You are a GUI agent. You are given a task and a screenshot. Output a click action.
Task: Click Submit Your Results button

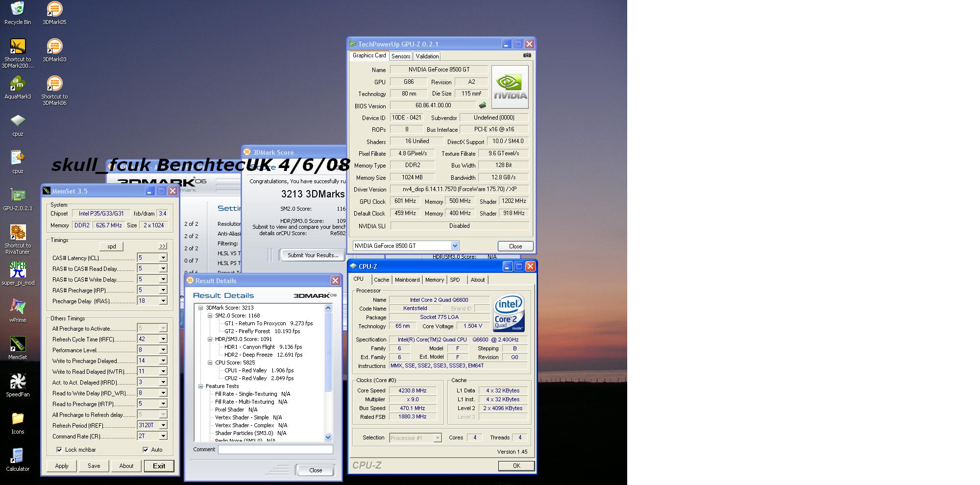[313, 255]
